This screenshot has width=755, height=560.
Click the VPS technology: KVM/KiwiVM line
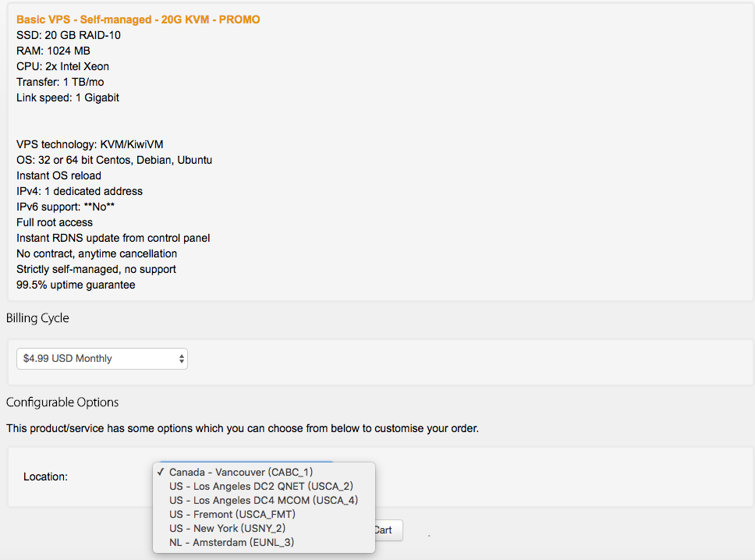(x=90, y=144)
